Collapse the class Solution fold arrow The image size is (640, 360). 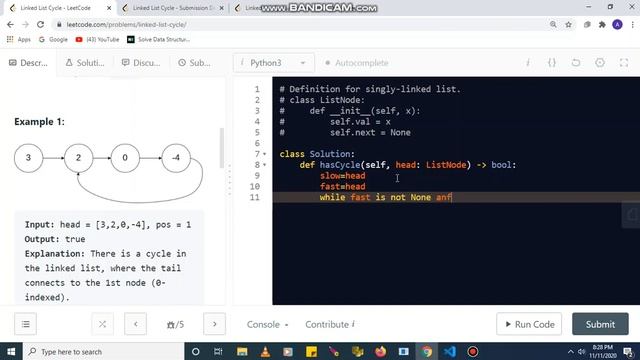(x=264, y=154)
